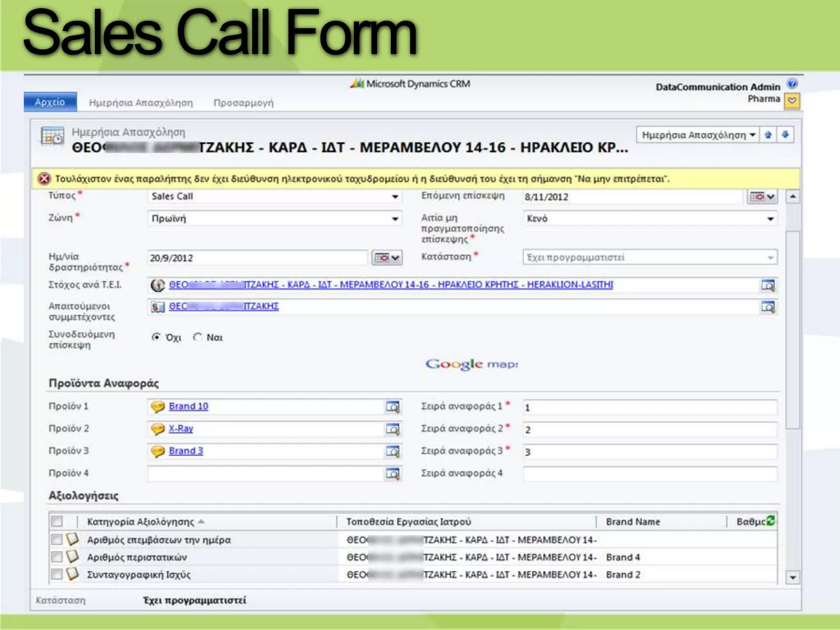Image resolution: width=840 pixels, height=630 pixels.
Task: Open lookup icon for Προϊόν 1
Action: click(393, 407)
